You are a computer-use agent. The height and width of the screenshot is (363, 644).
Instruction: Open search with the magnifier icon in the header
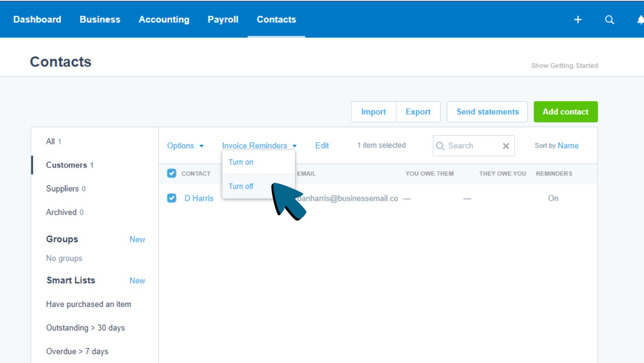point(609,20)
